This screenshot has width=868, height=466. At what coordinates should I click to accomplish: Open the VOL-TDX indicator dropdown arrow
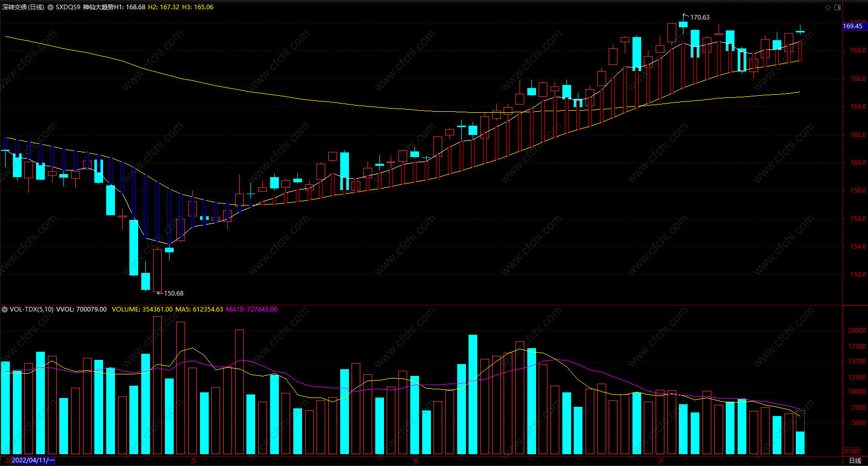tap(5, 309)
